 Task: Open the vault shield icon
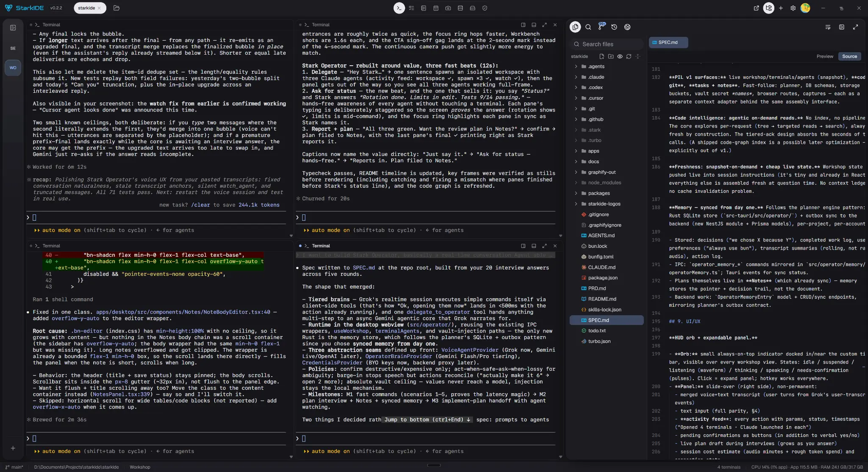485,8
